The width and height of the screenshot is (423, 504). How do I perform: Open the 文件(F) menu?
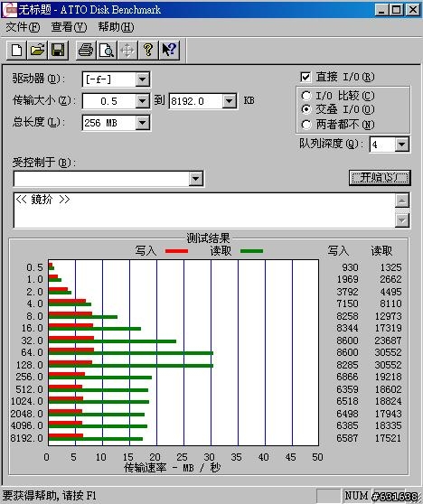point(23,27)
